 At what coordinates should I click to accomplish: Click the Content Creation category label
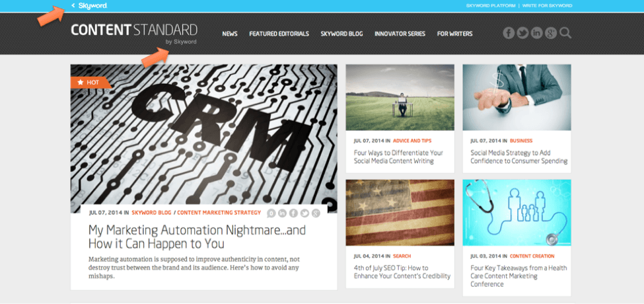(532, 256)
